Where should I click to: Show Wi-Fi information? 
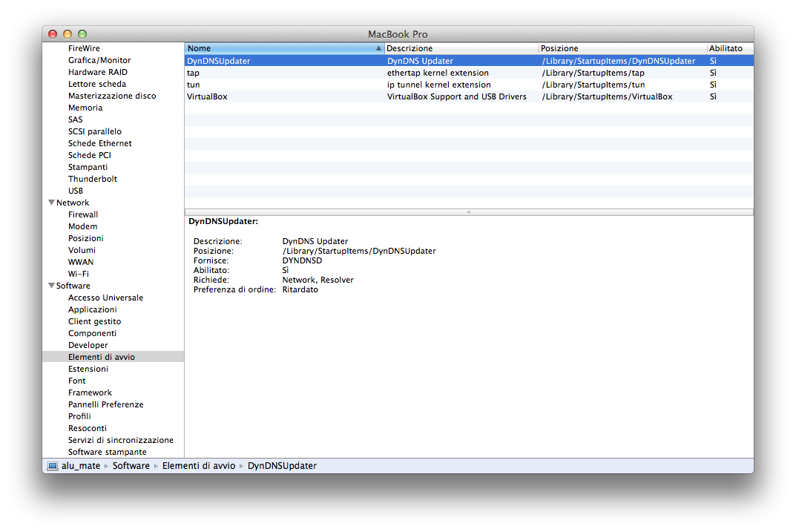(x=78, y=274)
